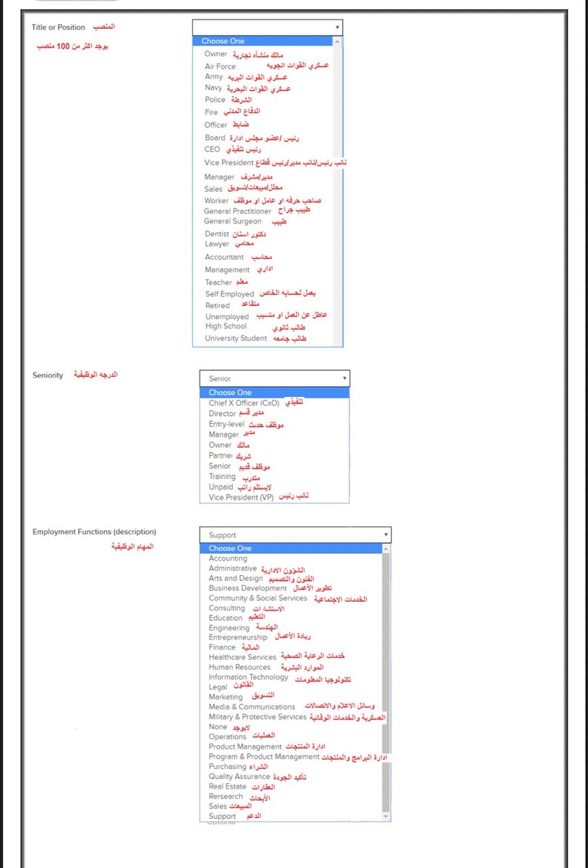Choose the Finance function
This screenshot has width=588, height=868.
click(223, 647)
